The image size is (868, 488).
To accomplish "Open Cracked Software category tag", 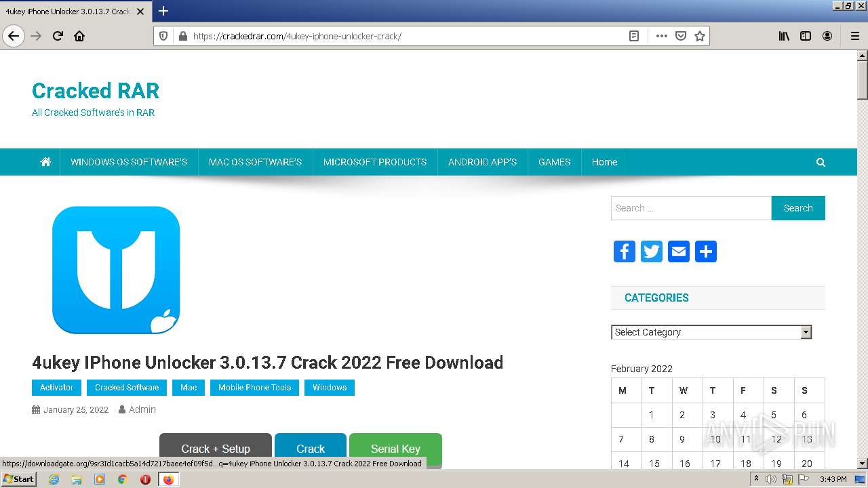I will click(127, 388).
